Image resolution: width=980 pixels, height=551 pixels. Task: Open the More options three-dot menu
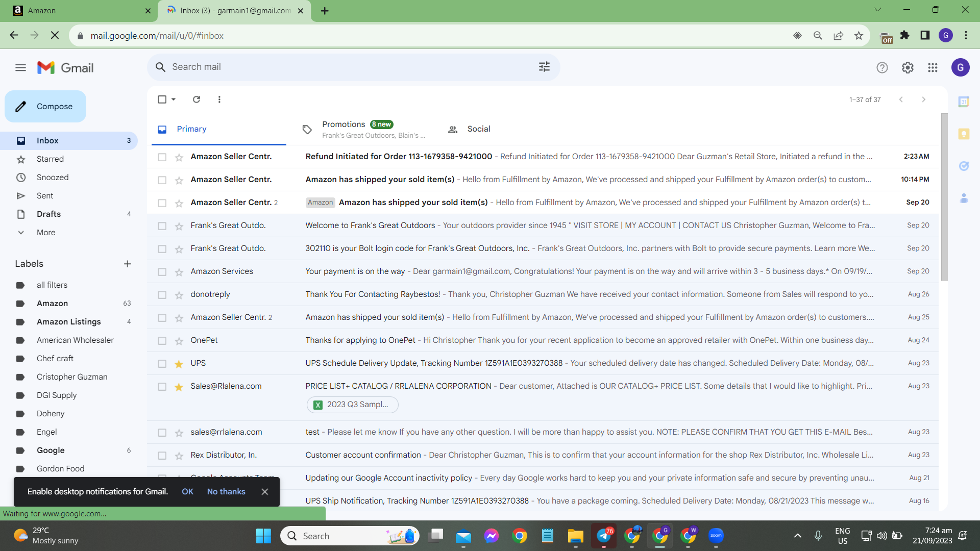pos(219,99)
